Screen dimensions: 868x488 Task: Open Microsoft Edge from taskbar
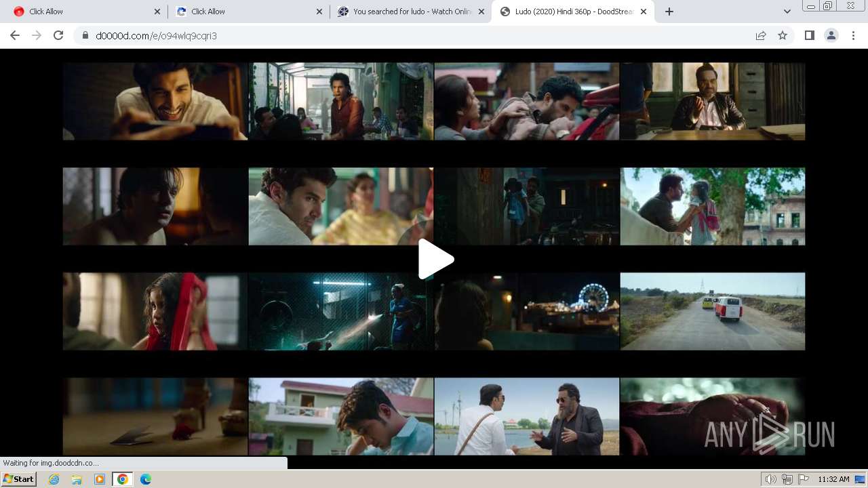[146, 479]
